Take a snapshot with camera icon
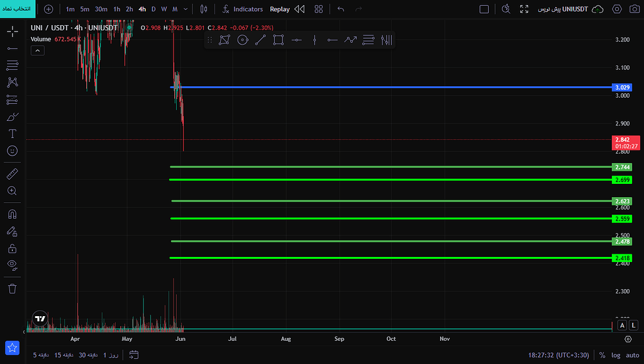This screenshot has width=644, height=364. tap(635, 9)
